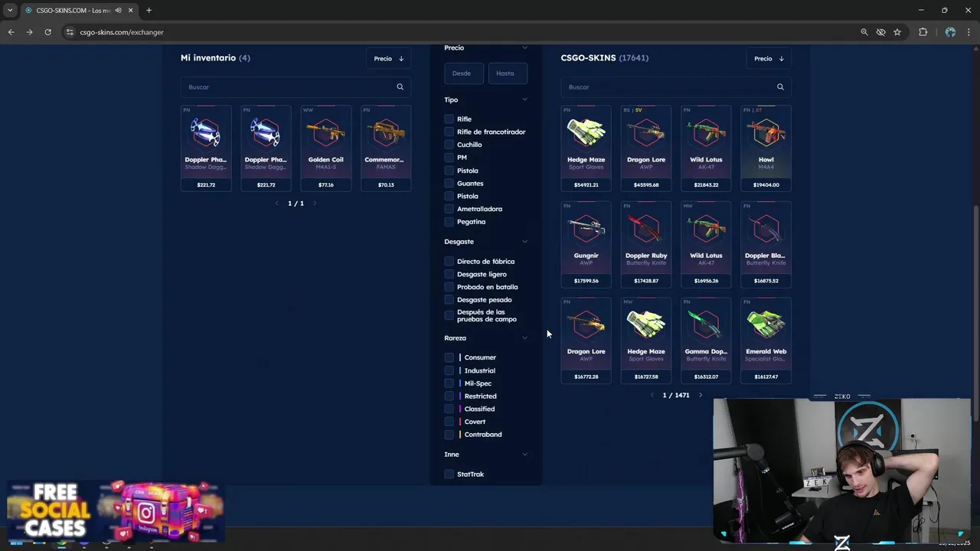Mute the tab via its audio speaker icon
This screenshot has height=551, width=980.
(118, 10)
